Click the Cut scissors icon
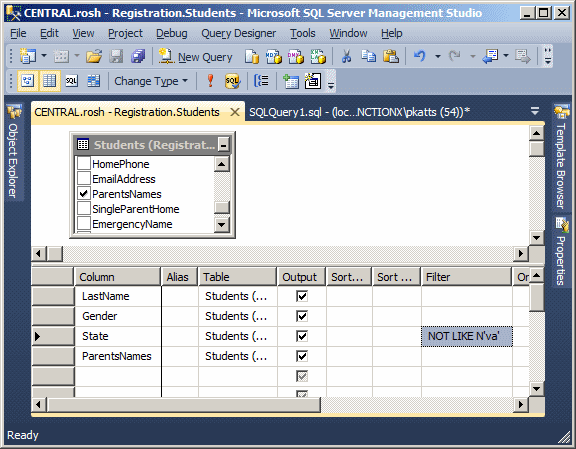576x449 pixels. coord(346,57)
